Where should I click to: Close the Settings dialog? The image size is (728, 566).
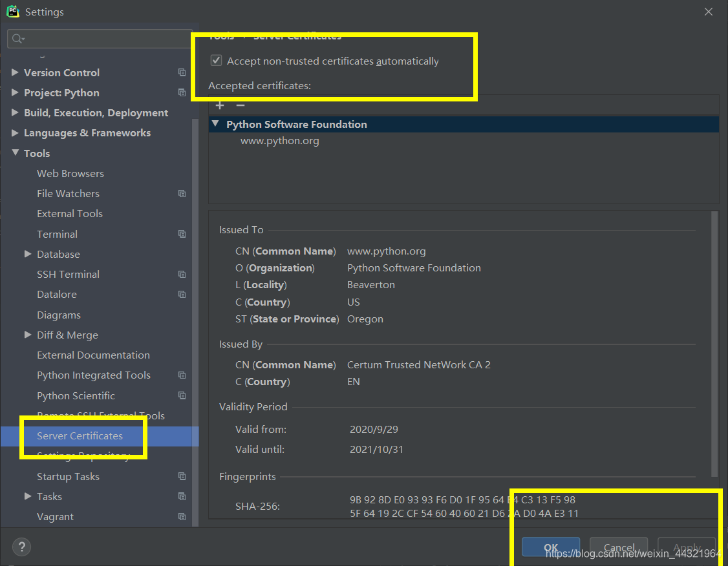pos(709,12)
